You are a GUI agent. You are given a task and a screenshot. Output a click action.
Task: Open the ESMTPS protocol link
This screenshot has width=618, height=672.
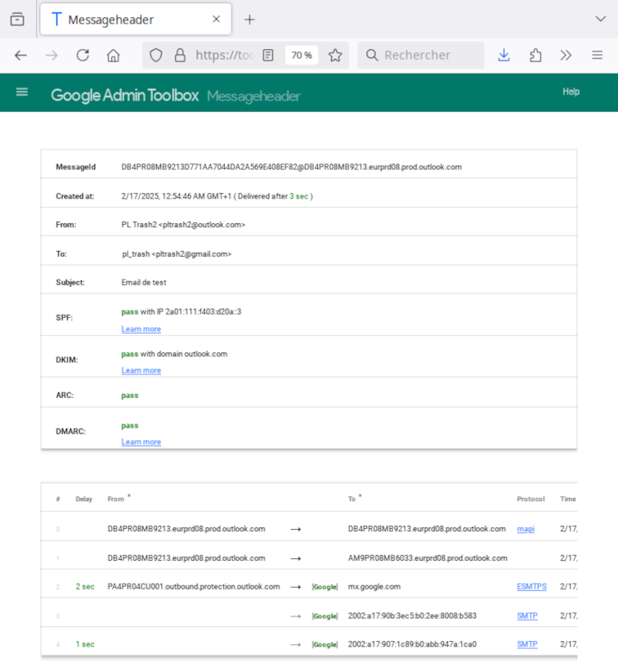(531, 586)
